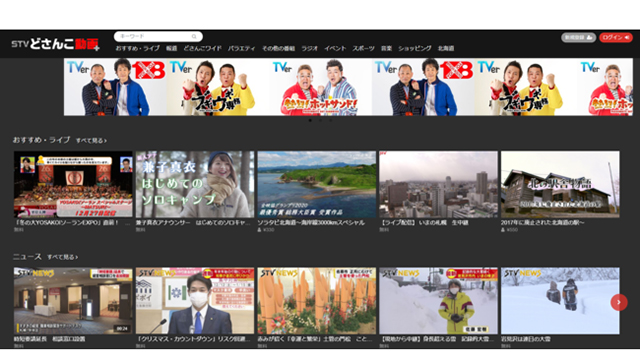Open the 兼子真衣 ソロキャンプ video thumbnail
This screenshot has height=360, width=640.
point(195,184)
